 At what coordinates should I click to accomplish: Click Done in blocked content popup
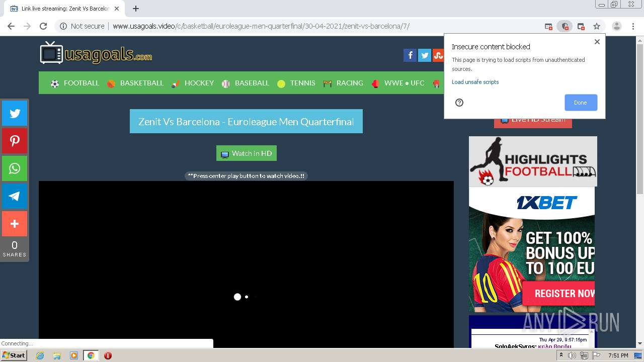coord(581,103)
